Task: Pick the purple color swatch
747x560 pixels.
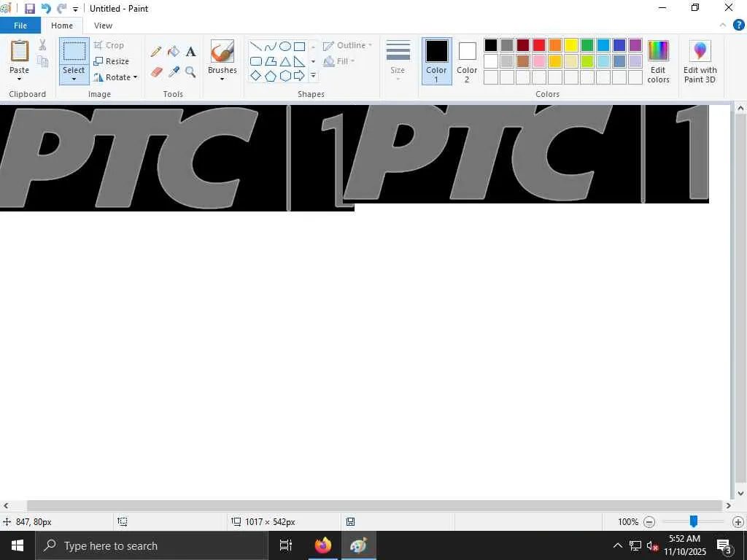Action: [635, 45]
